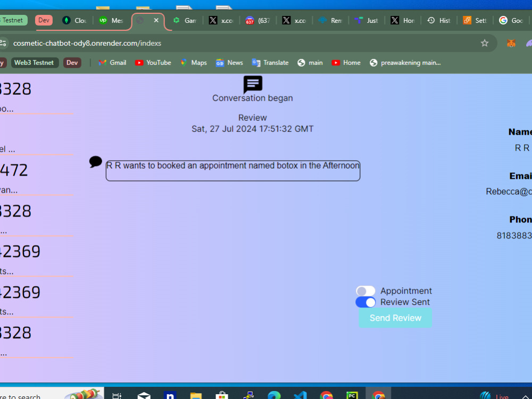
Task: Turn off the Review Sent switch
Action: 365,302
